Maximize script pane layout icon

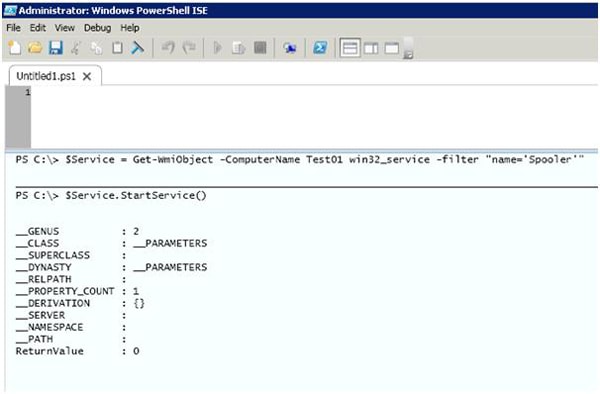tap(391, 48)
